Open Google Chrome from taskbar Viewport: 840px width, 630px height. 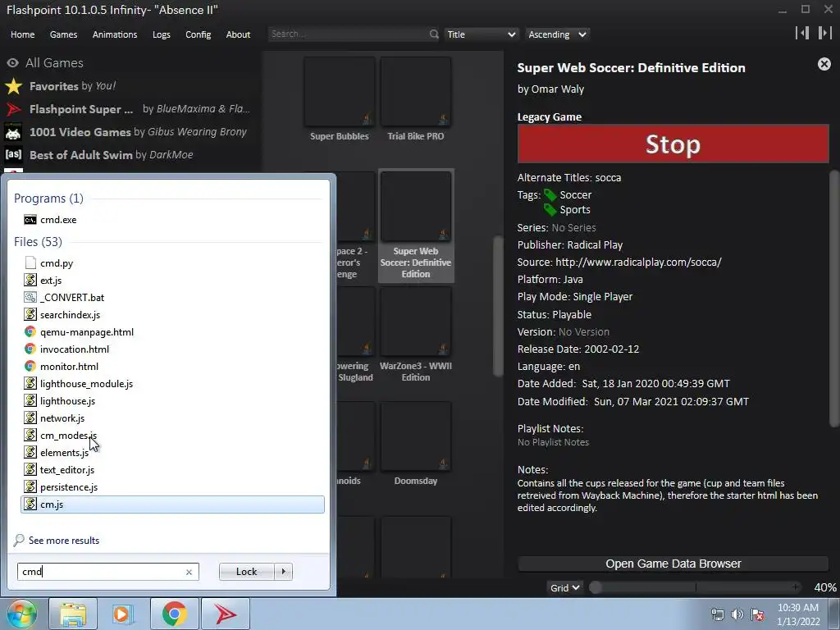174,614
